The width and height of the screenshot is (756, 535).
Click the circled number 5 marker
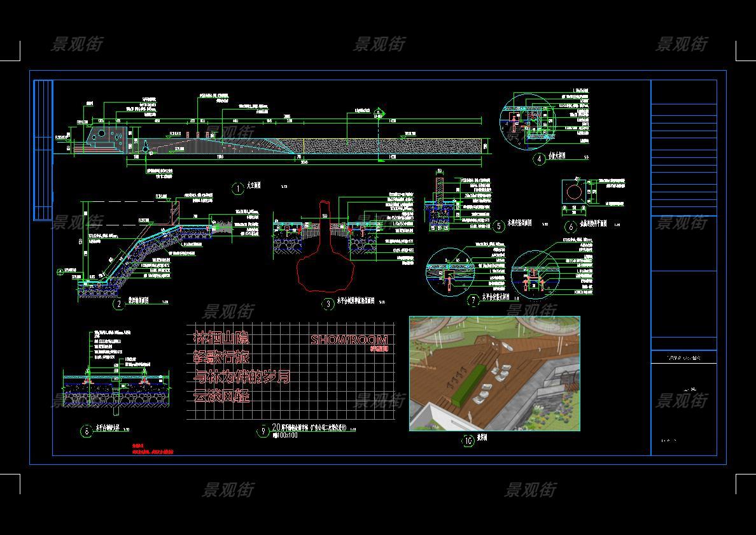coord(499,226)
